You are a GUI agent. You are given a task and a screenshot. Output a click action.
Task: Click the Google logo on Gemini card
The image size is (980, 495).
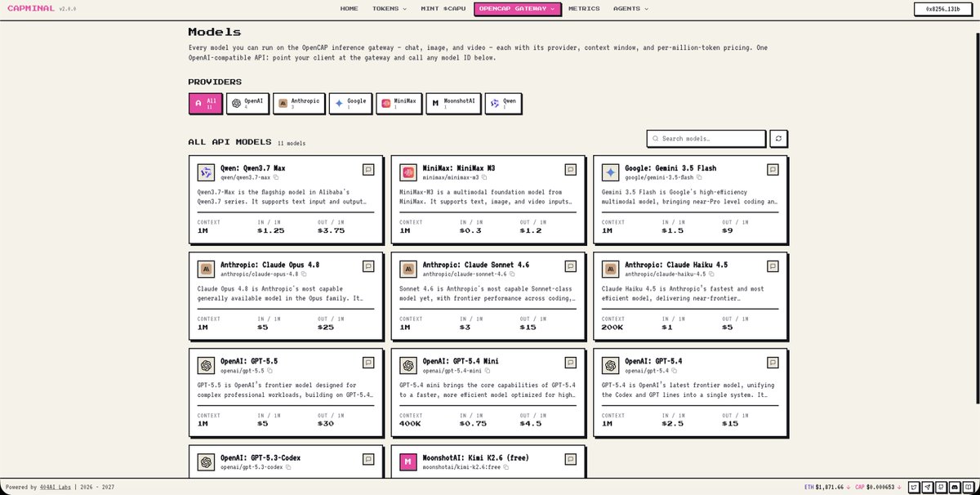[x=610, y=172]
